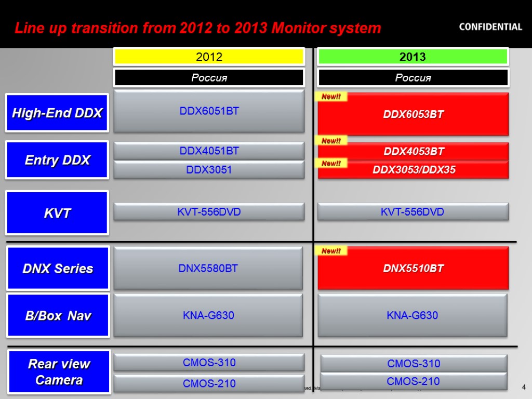Click the New!! tag on DDX6053BT
Image resolution: width=532 pixels, height=399 pixels.
[331, 97]
